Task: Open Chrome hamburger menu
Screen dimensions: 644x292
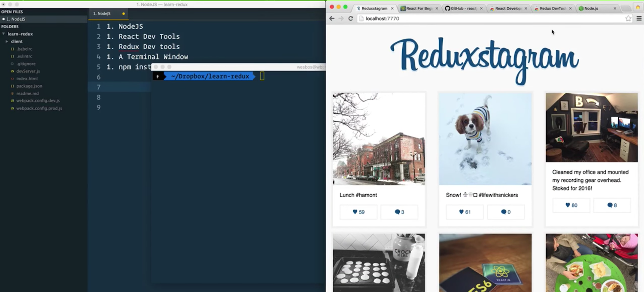Action: 639,18
